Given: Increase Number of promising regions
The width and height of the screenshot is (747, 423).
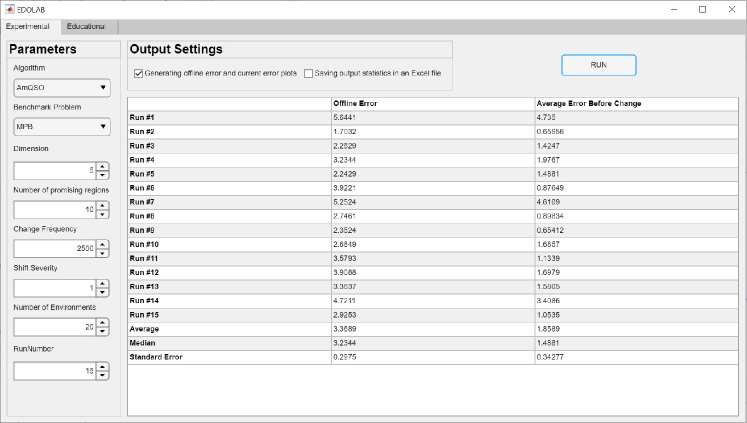Looking at the screenshot, I should (102, 205).
